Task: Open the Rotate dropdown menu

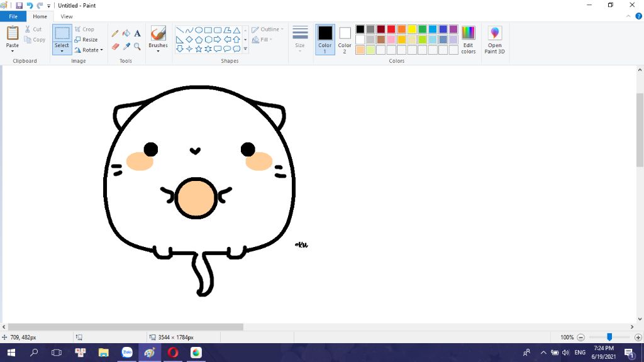Action: 88,50
